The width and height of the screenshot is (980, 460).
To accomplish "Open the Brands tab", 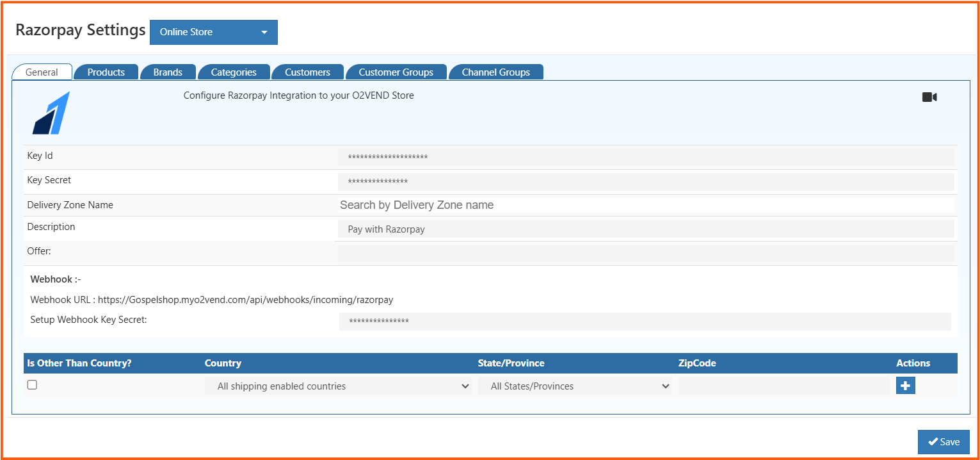I will click(x=168, y=72).
